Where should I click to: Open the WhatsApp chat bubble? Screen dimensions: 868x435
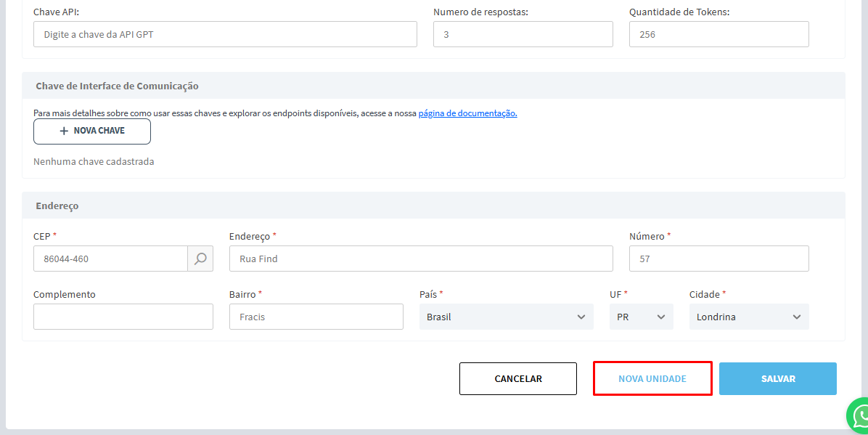coord(859,416)
